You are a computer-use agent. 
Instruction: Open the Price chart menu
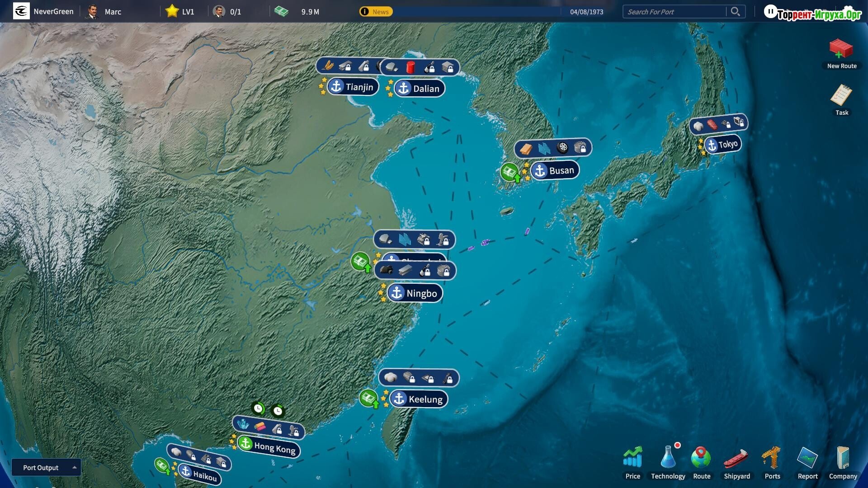click(x=632, y=457)
